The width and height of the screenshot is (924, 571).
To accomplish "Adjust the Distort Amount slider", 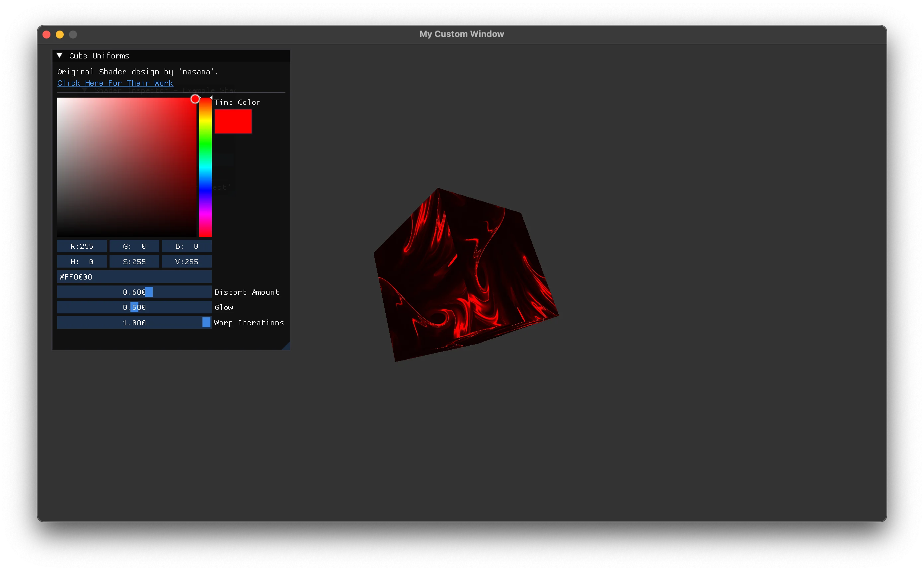I will tap(134, 292).
